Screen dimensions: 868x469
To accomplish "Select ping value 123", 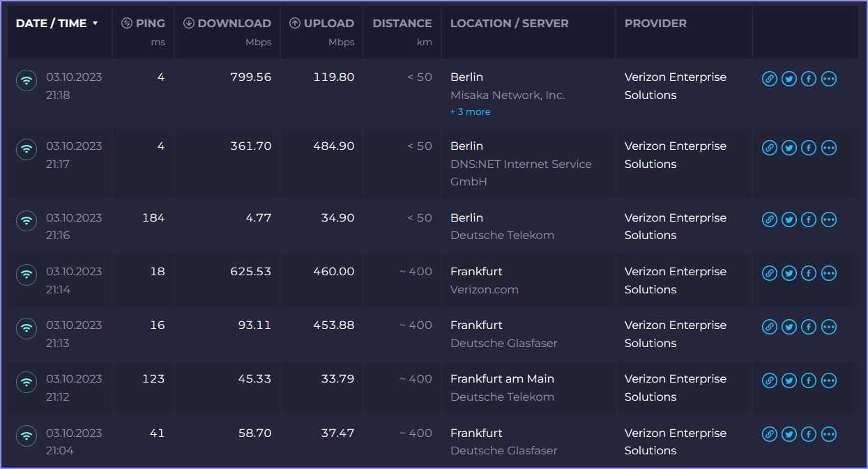I will click(153, 378).
